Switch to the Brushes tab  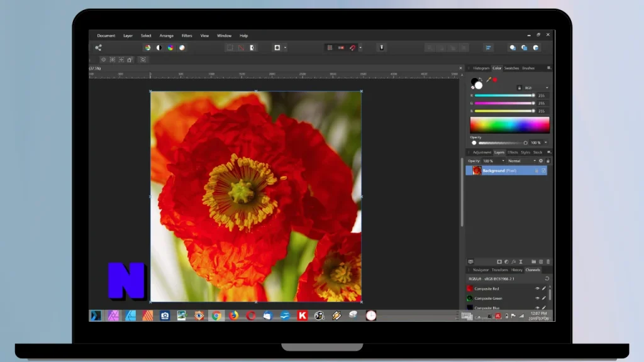tap(528, 68)
